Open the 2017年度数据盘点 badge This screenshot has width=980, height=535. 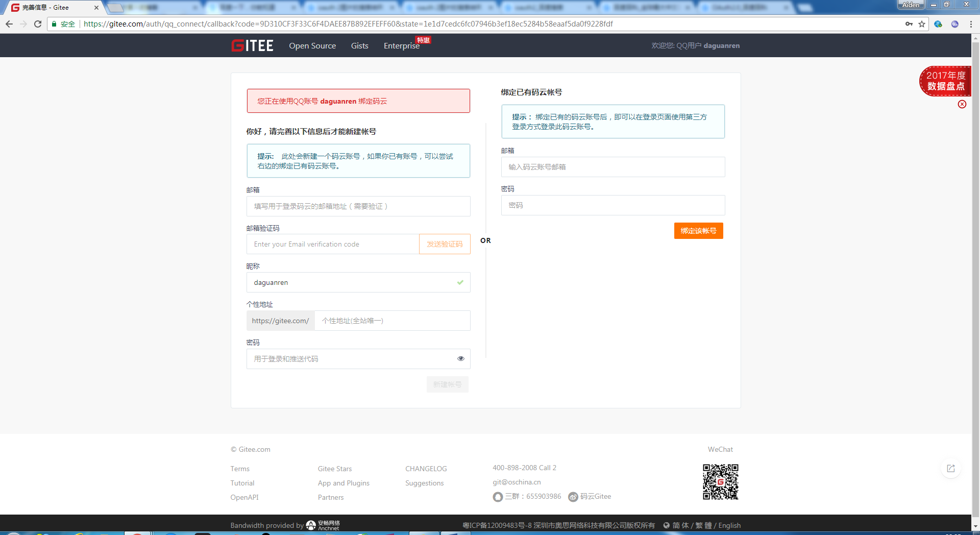coord(945,81)
